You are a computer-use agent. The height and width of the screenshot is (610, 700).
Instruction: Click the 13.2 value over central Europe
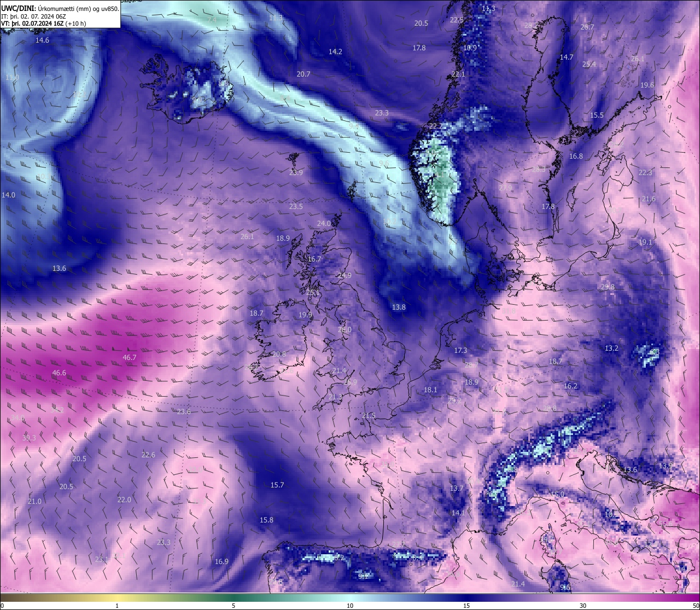click(611, 348)
